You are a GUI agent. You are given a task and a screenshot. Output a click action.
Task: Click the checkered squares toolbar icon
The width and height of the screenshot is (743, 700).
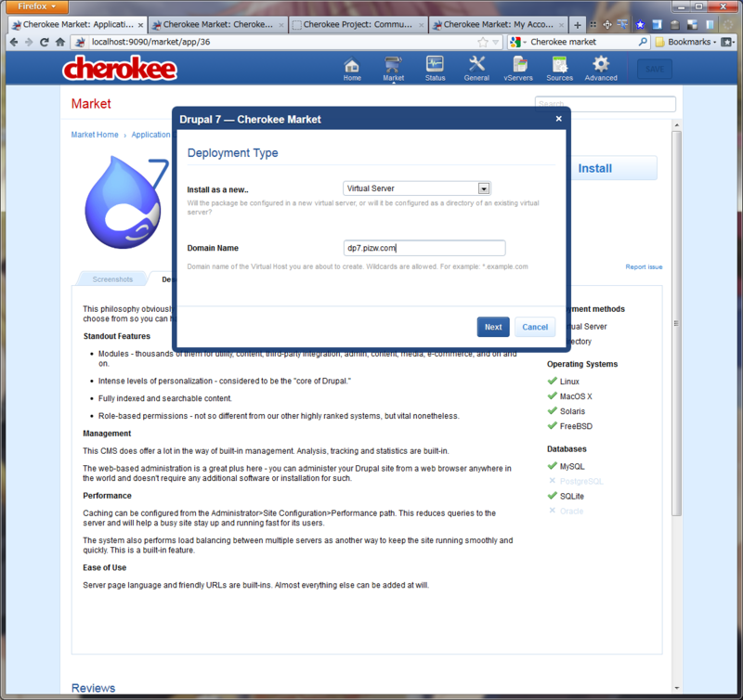pyautogui.click(x=692, y=25)
